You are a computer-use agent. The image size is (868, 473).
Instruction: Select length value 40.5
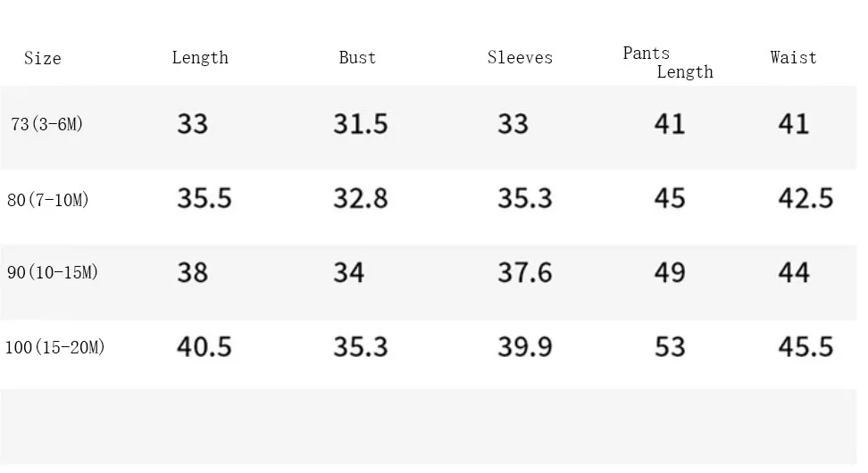tap(204, 347)
